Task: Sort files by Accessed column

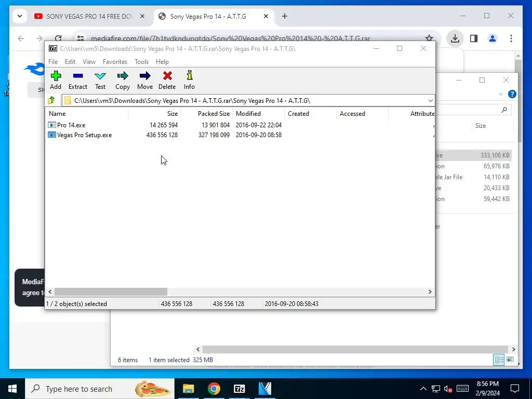Action: (x=362, y=114)
